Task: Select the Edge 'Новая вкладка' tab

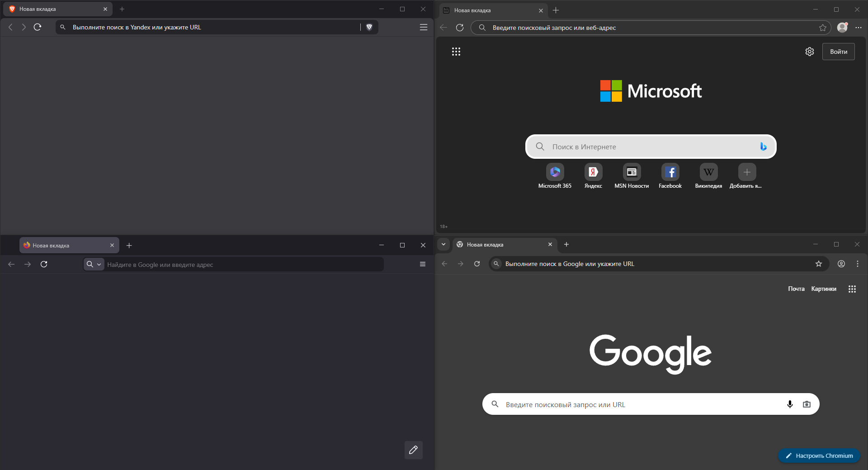Action: pyautogui.click(x=493, y=10)
